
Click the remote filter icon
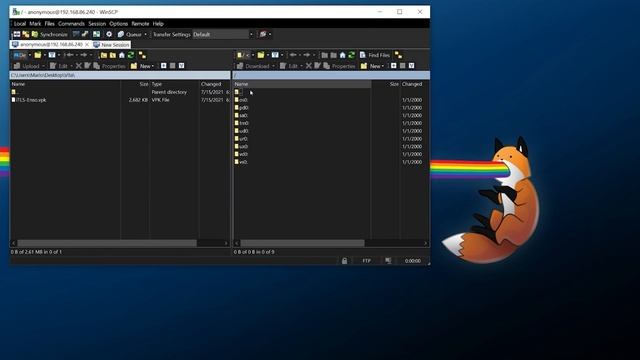coord(275,55)
